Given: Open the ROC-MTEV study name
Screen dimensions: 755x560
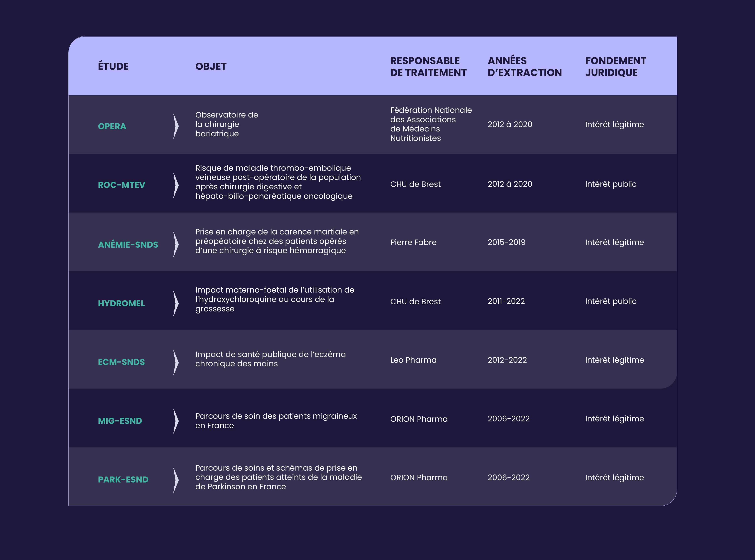Looking at the screenshot, I should click(x=122, y=185).
